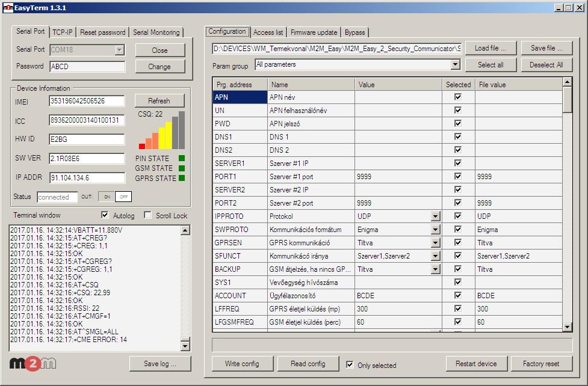Click the File value column header

[x=519, y=85]
